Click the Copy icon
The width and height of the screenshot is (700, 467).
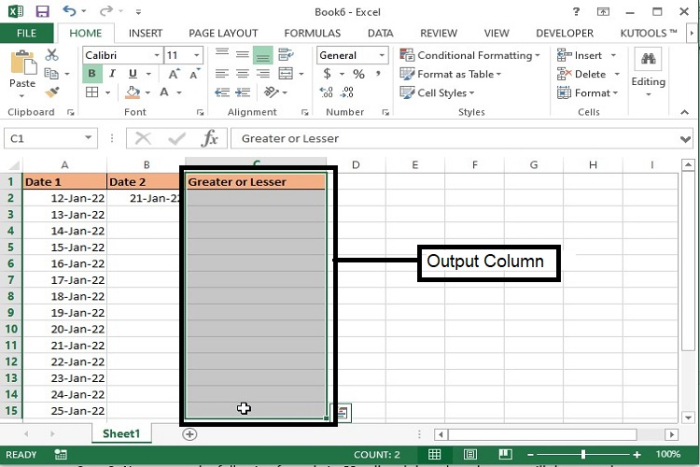coord(52,74)
